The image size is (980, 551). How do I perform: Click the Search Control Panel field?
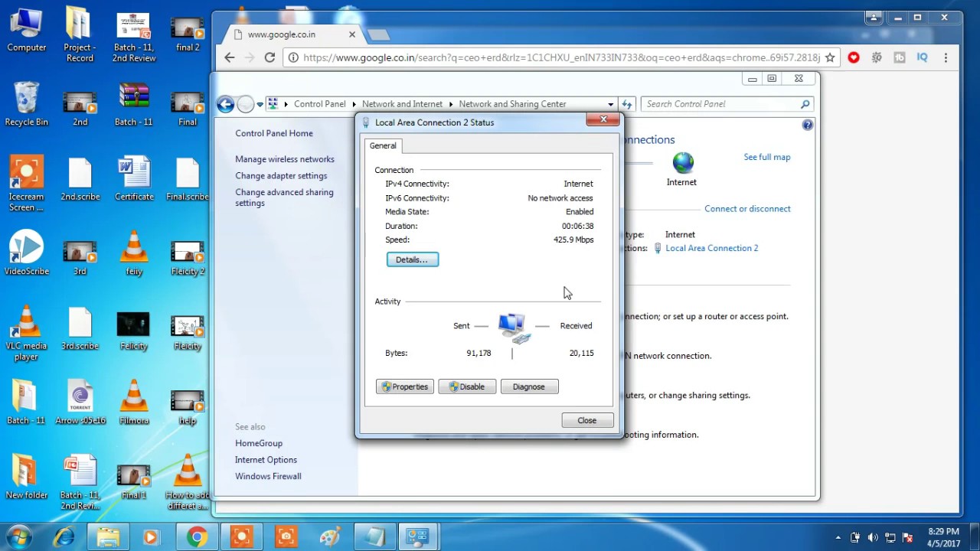point(727,104)
